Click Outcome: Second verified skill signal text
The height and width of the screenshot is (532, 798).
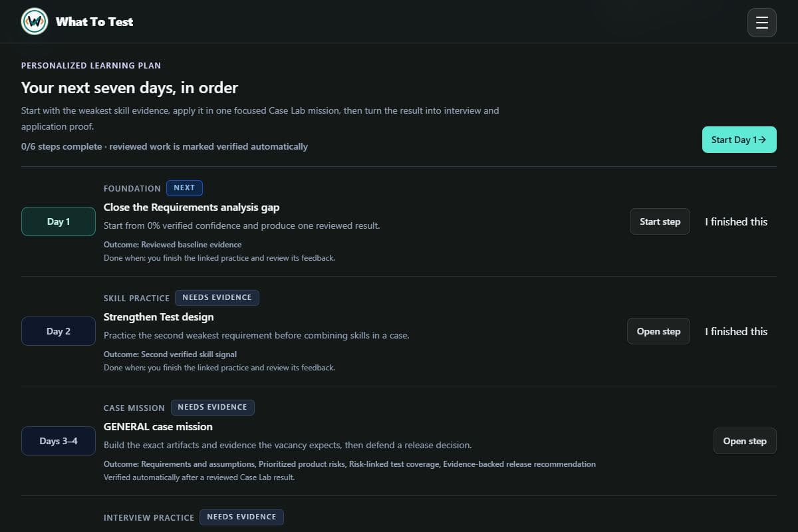(170, 354)
